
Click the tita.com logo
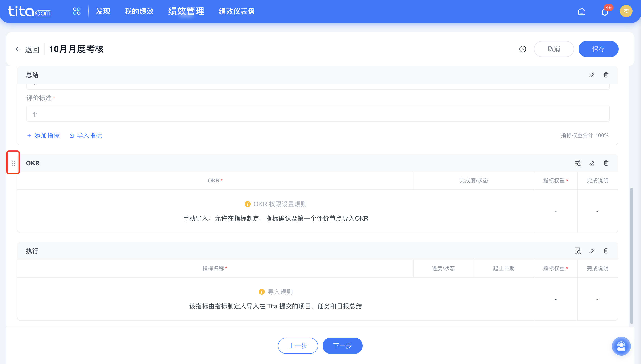[x=29, y=11]
